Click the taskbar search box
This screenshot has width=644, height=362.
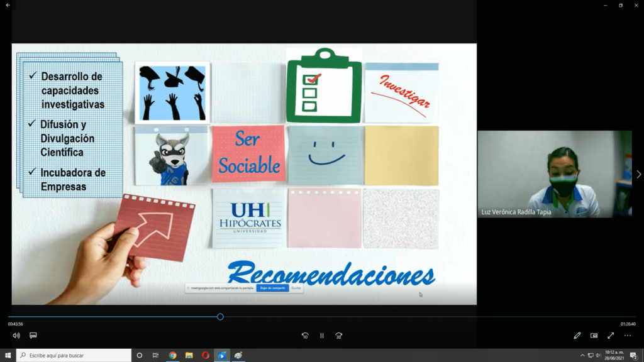click(72, 355)
